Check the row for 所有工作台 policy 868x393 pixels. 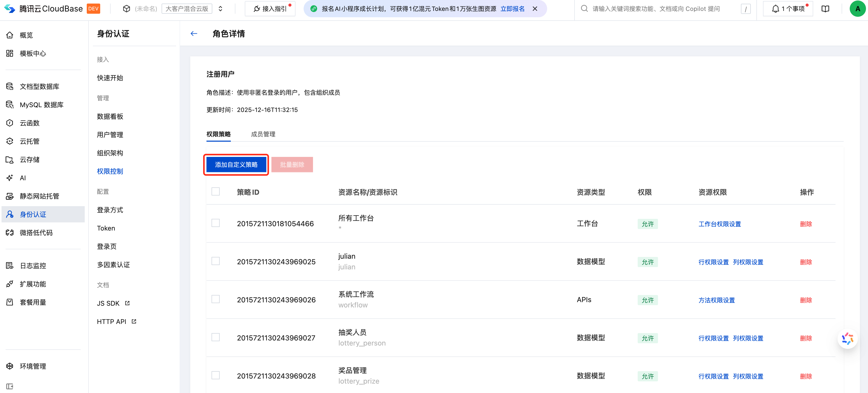coord(216,223)
